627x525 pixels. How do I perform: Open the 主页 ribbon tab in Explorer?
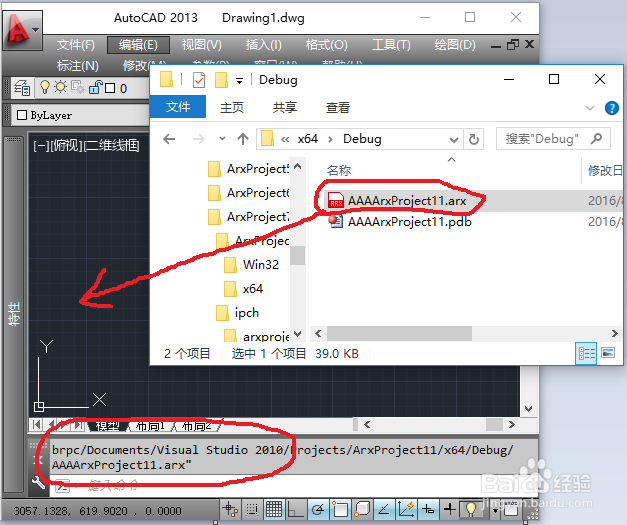coord(232,108)
